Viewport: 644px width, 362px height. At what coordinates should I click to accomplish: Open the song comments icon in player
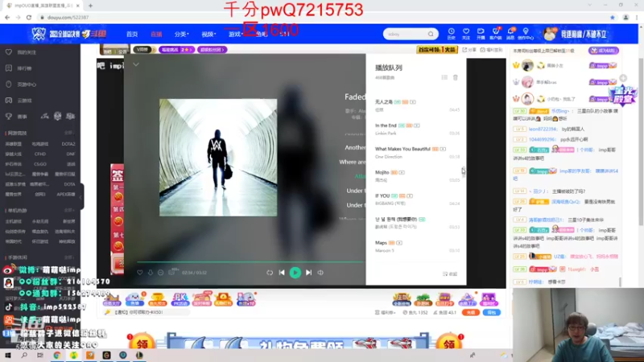point(171,272)
